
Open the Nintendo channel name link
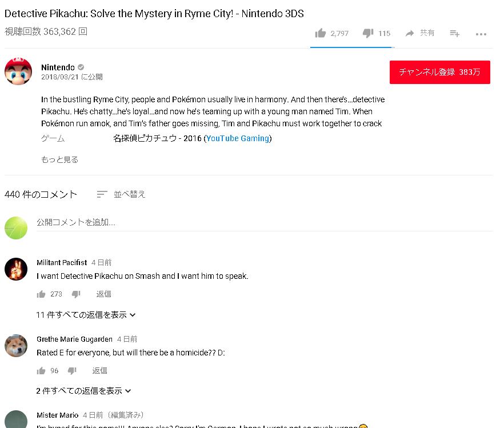(x=58, y=67)
